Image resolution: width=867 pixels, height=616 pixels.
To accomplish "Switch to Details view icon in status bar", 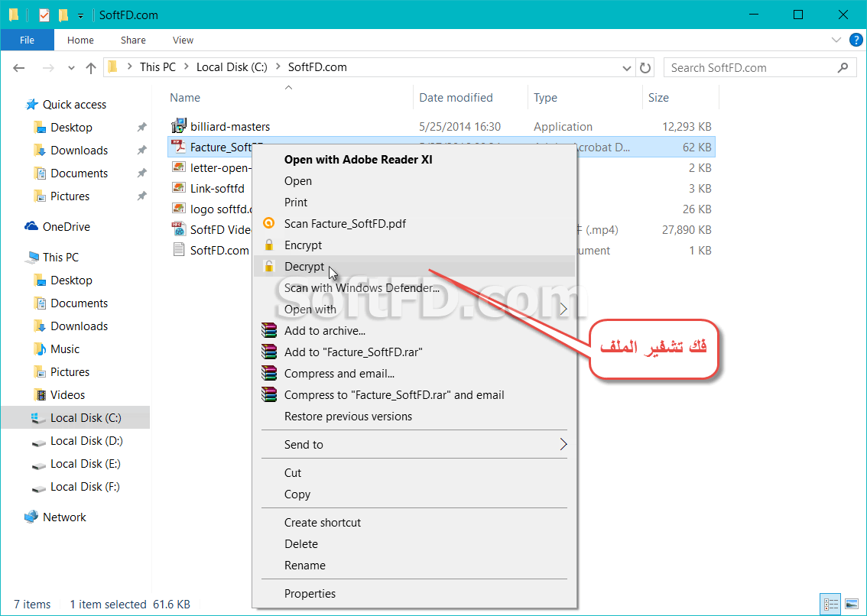I will pos(830,604).
